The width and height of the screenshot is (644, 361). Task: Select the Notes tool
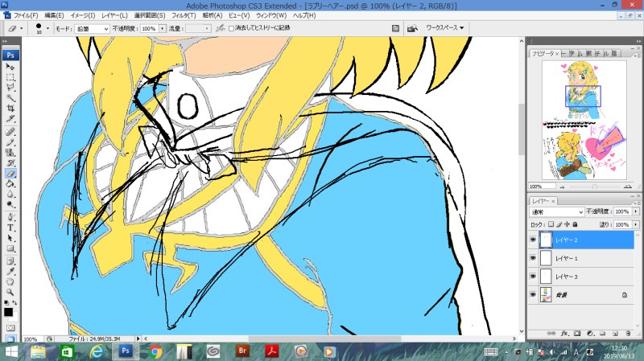click(10, 261)
